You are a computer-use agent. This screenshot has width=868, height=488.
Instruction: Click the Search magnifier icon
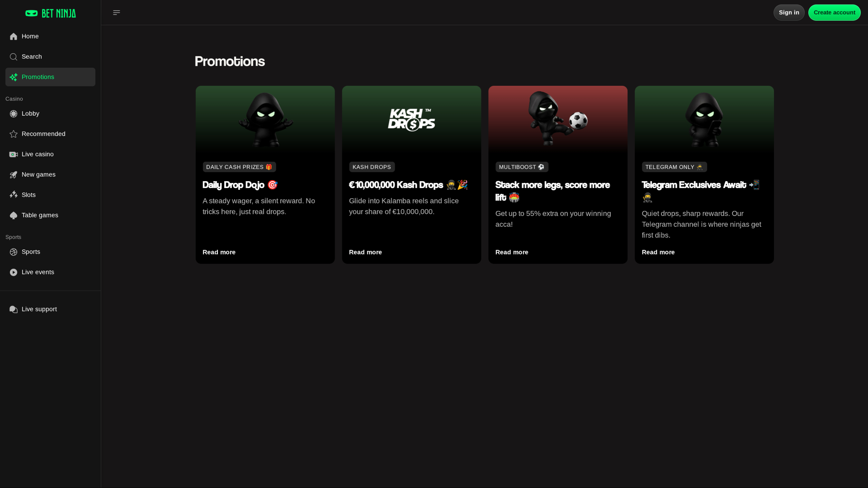(14, 57)
